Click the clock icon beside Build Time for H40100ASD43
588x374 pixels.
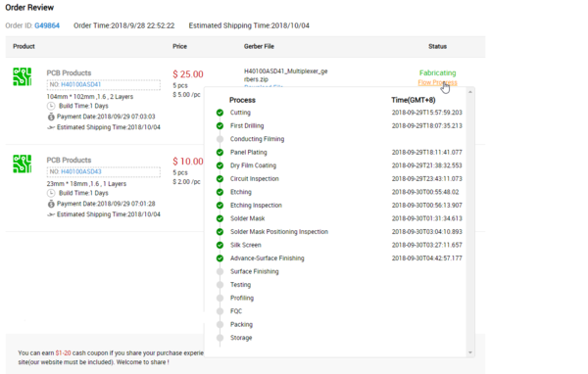51,193
